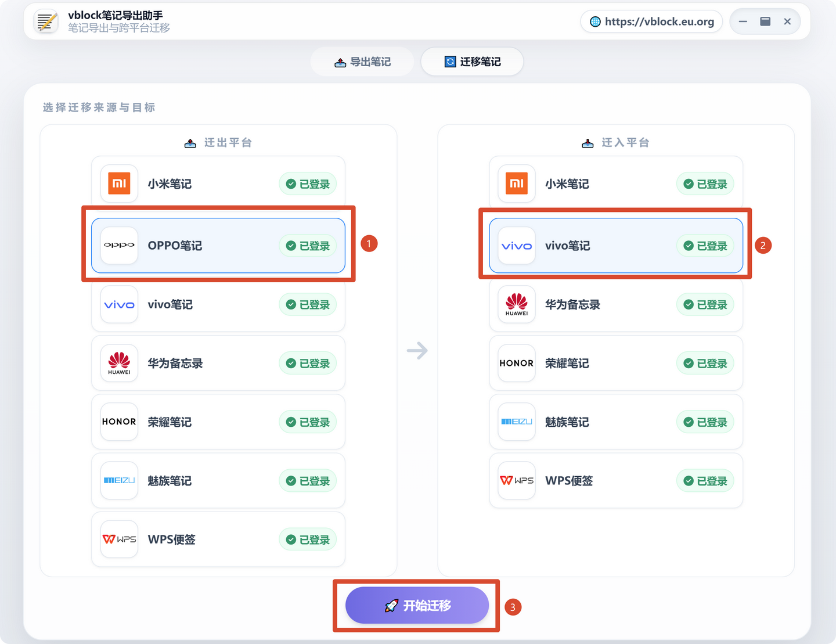Click the vivo logo in 迁出平台
The width and height of the screenshot is (836, 644).
tap(119, 304)
